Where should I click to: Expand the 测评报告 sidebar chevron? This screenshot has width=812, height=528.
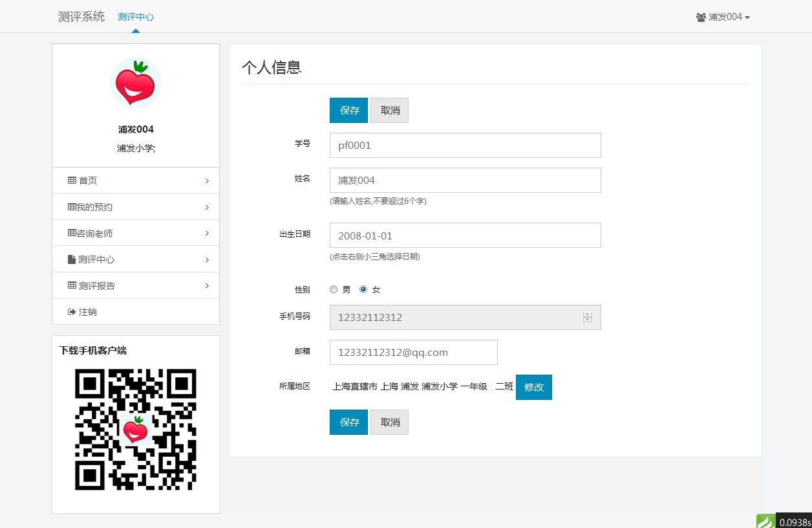(x=207, y=285)
